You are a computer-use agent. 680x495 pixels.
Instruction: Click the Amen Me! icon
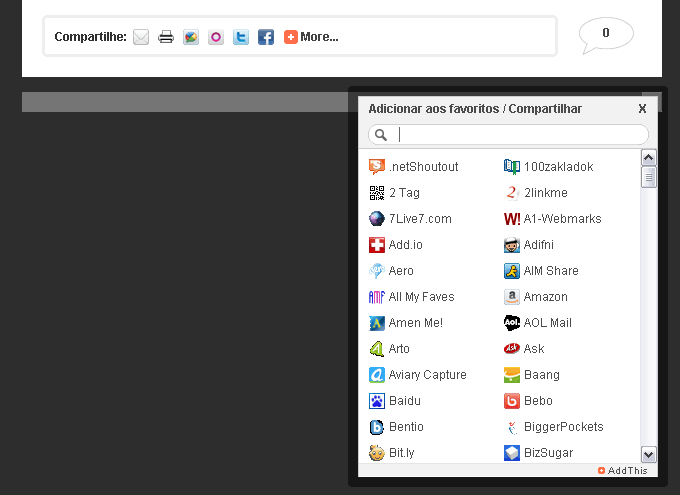(x=376, y=322)
